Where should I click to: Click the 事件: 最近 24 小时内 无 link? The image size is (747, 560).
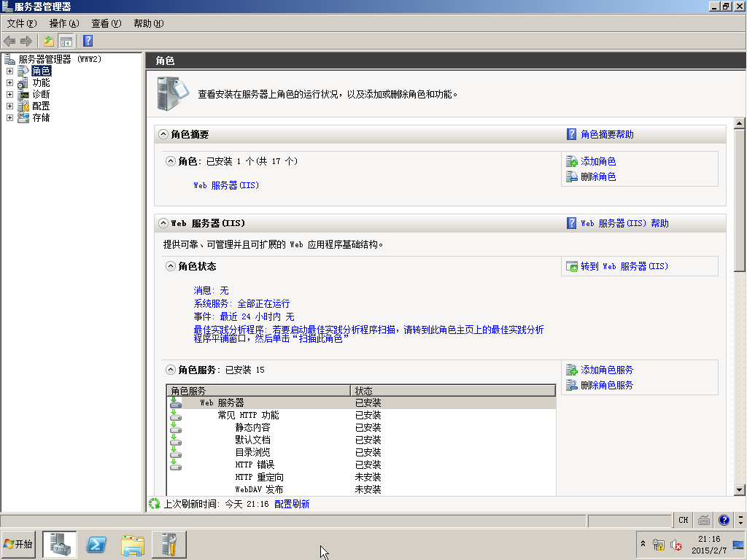(244, 316)
